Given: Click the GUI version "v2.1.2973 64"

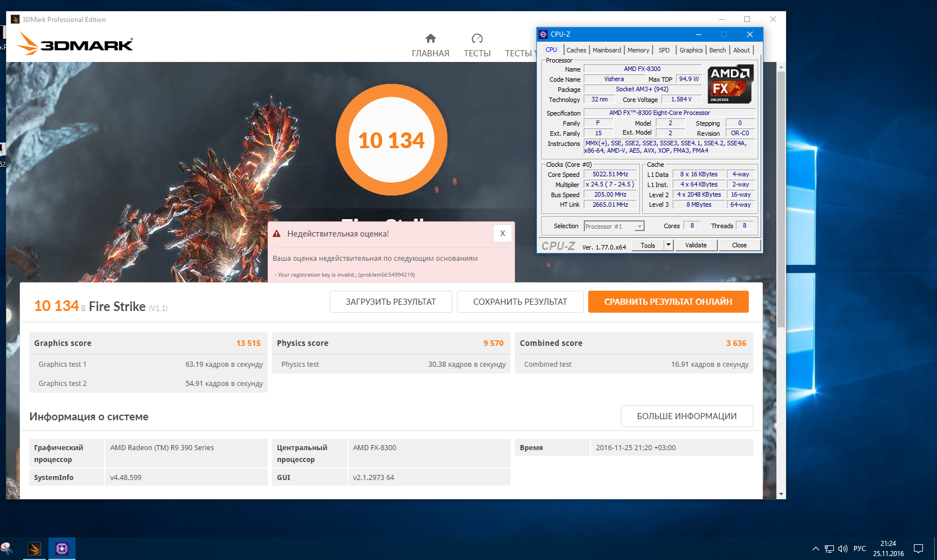Looking at the screenshot, I should [374, 478].
